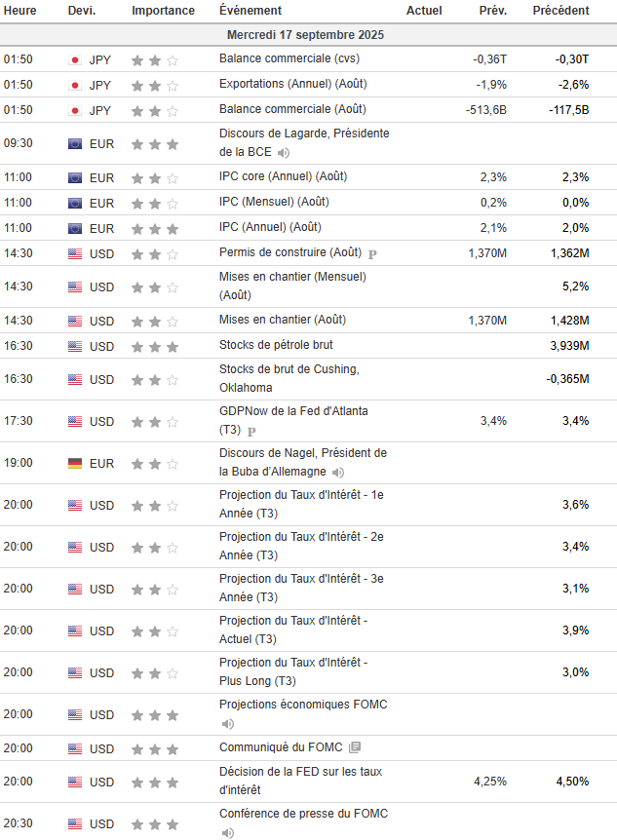Screen dimensions: 617x840
Task: Click the preliminary 'P' icon next to Permis de construire
Action: 372,254
